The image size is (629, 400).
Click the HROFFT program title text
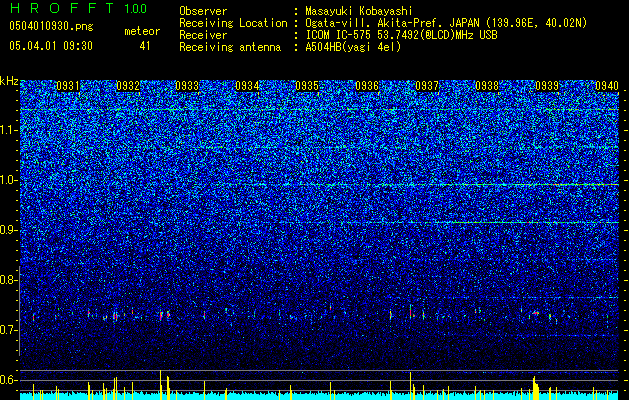(62, 8)
